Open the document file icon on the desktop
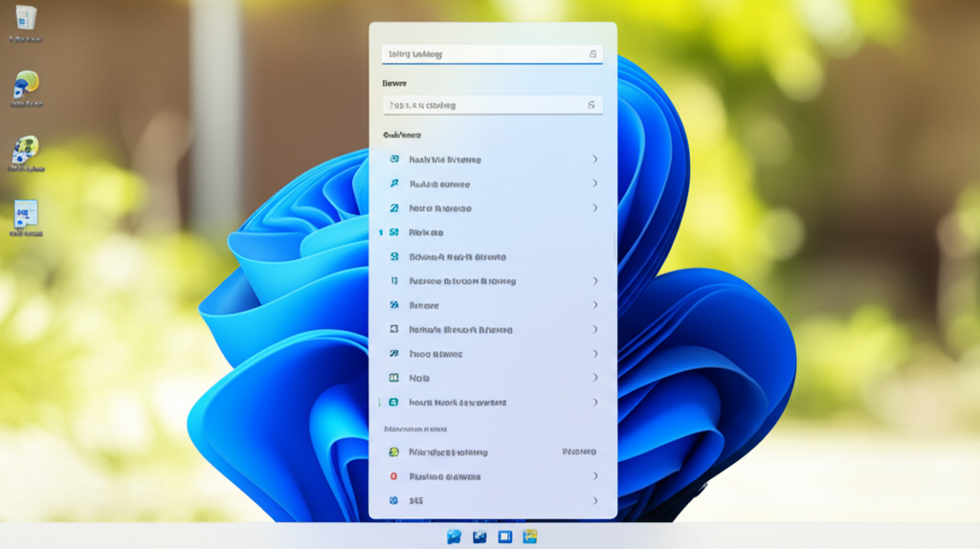980x549 pixels. (x=26, y=215)
